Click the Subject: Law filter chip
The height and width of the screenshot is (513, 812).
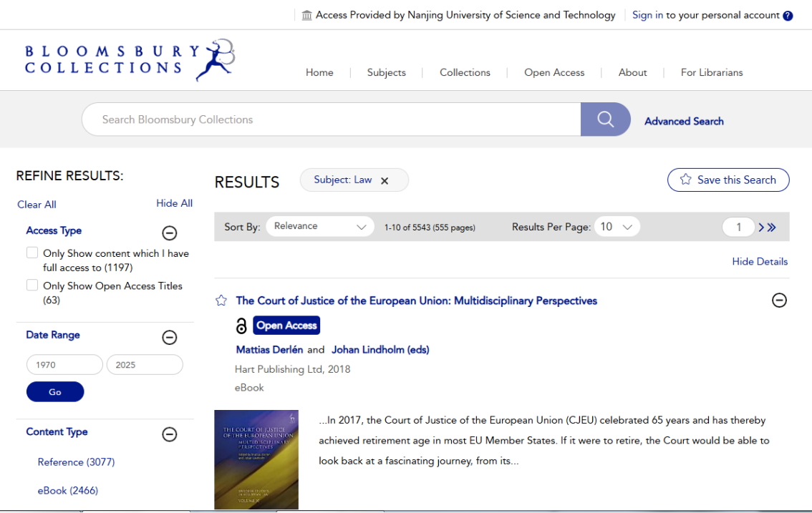[354, 180]
